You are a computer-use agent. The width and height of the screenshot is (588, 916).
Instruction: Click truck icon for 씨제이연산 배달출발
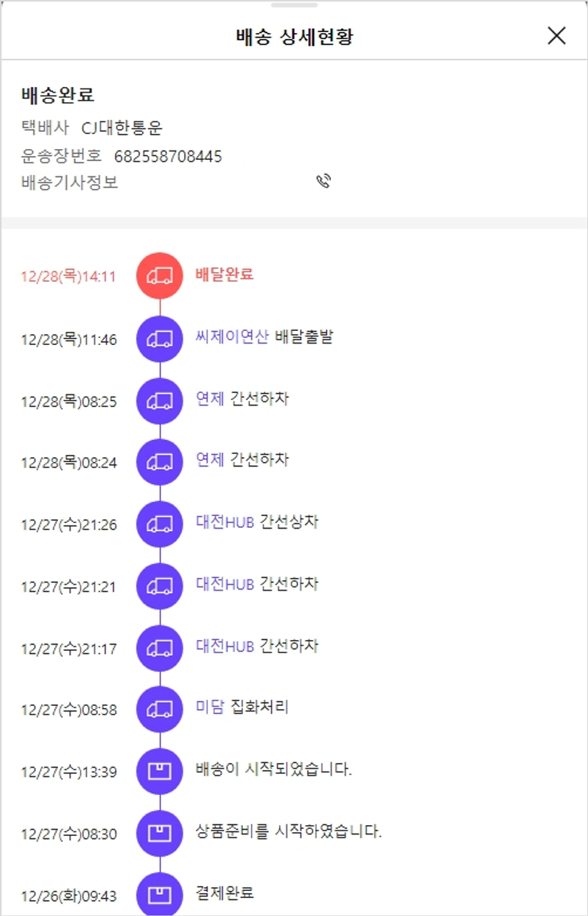pyautogui.click(x=160, y=338)
